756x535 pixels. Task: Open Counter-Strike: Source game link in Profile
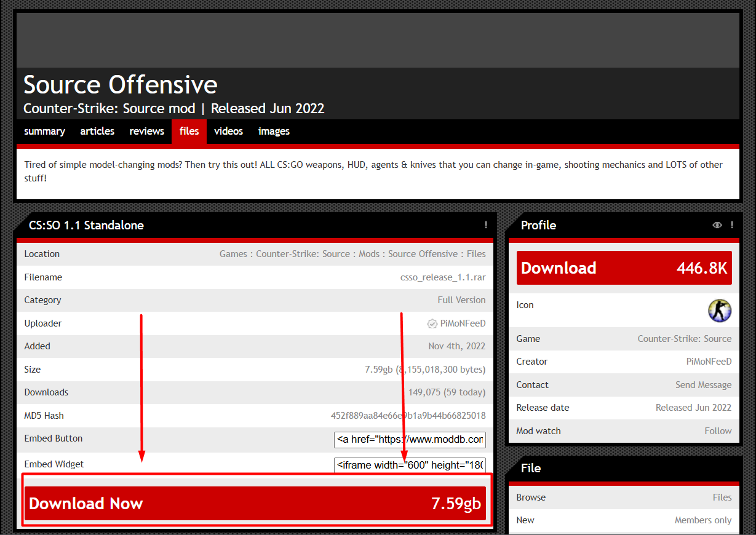click(x=685, y=339)
